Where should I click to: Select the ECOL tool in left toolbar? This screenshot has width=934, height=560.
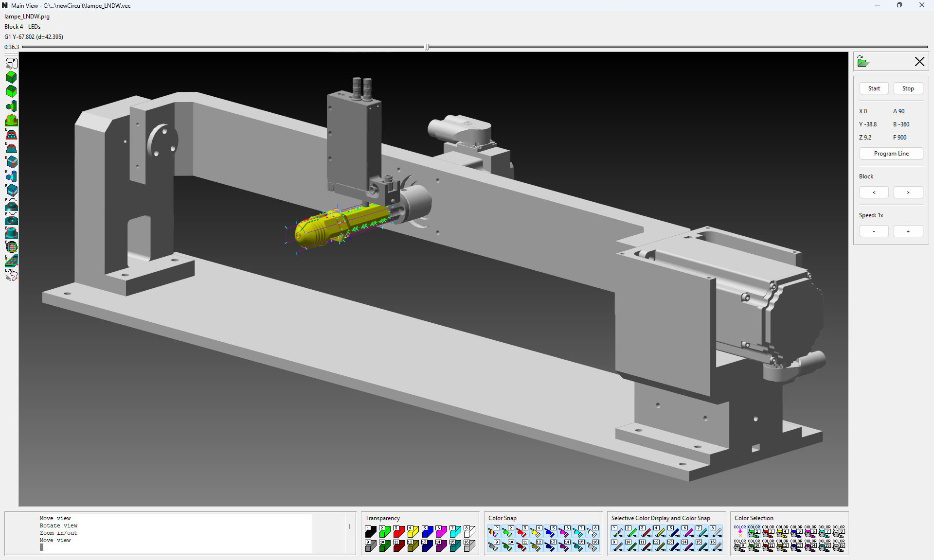point(11,275)
